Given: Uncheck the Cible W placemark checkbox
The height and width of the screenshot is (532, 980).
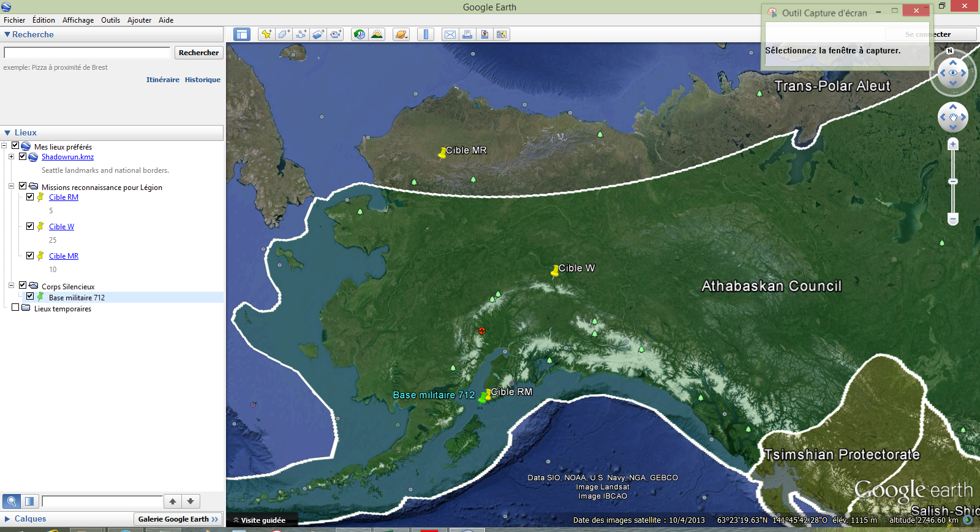Looking at the screenshot, I should pyautogui.click(x=30, y=226).
